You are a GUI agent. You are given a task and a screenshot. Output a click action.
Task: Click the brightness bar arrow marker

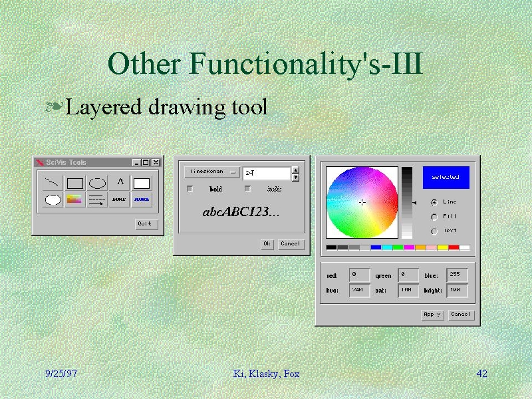click(414, 203)
